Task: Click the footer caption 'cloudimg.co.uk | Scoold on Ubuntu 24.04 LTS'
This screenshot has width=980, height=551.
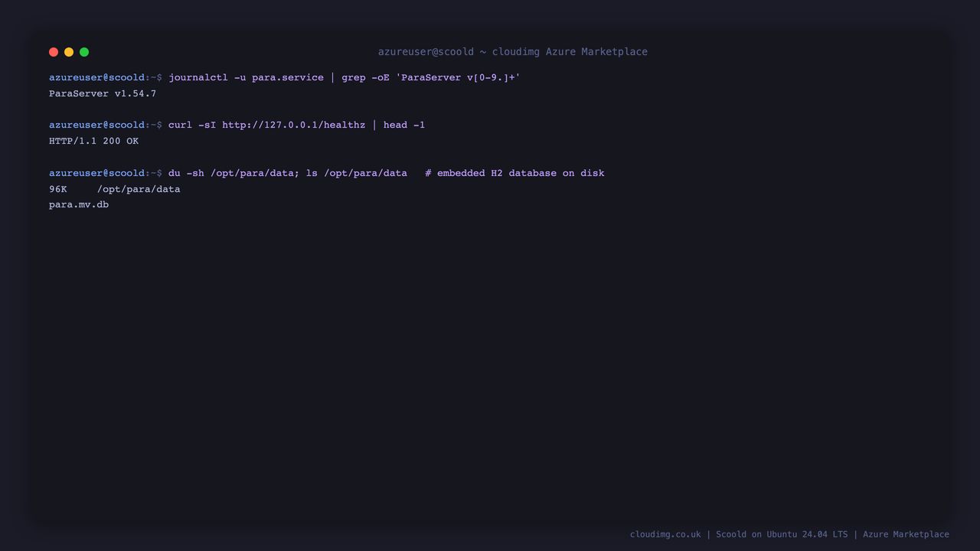Action: tap(739, 535)
